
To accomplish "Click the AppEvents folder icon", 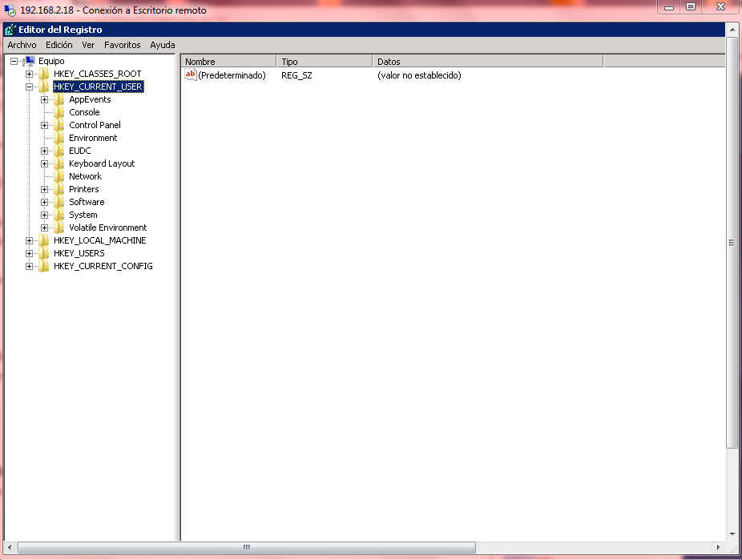I will 59,99.
